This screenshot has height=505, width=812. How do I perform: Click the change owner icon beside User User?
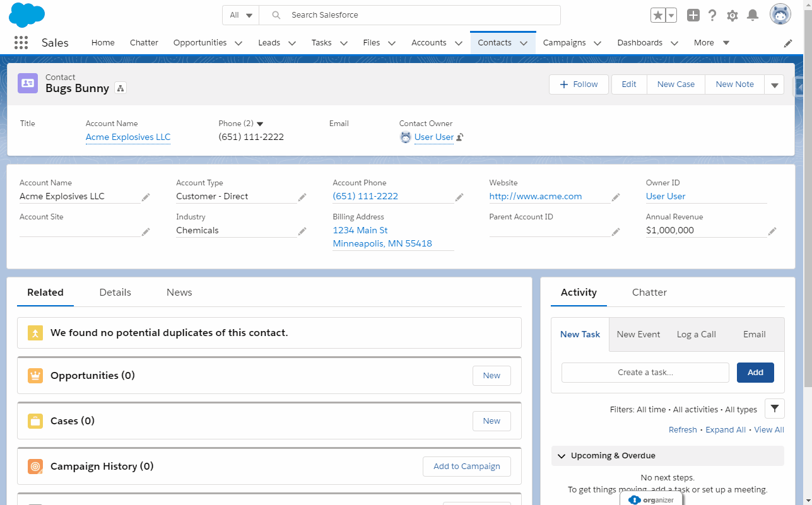[460, 137]
